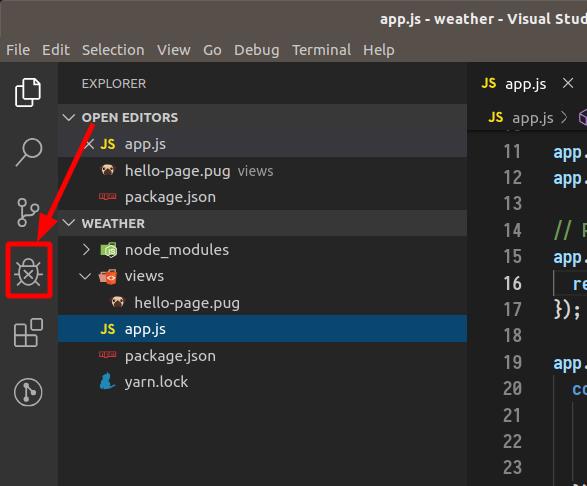The image size is (587, 486).
Task: Collapse the WEATHER folder section
Action: coord(69,223)
